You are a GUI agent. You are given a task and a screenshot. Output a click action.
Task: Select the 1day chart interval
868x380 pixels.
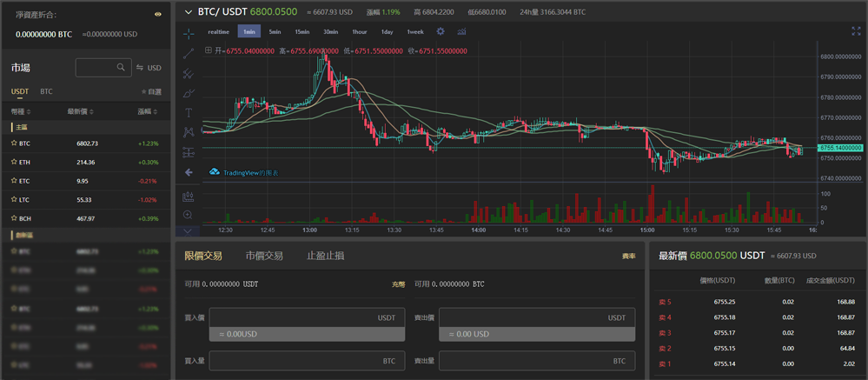pyautogui.click(x=387, y=31)
